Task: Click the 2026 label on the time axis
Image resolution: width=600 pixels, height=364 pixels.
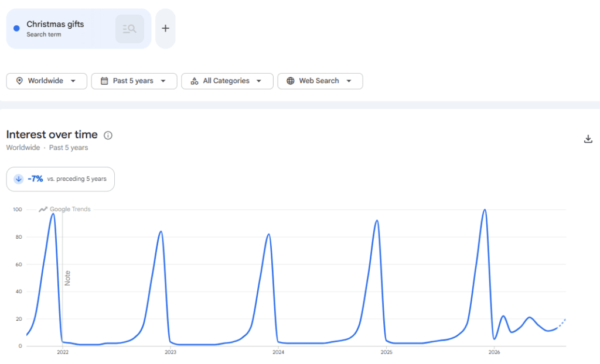Action: click(495, 352)
